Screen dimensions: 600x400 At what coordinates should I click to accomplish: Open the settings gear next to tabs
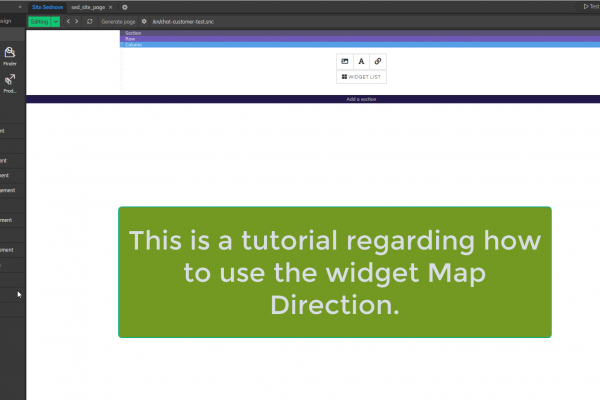(125, 7)
